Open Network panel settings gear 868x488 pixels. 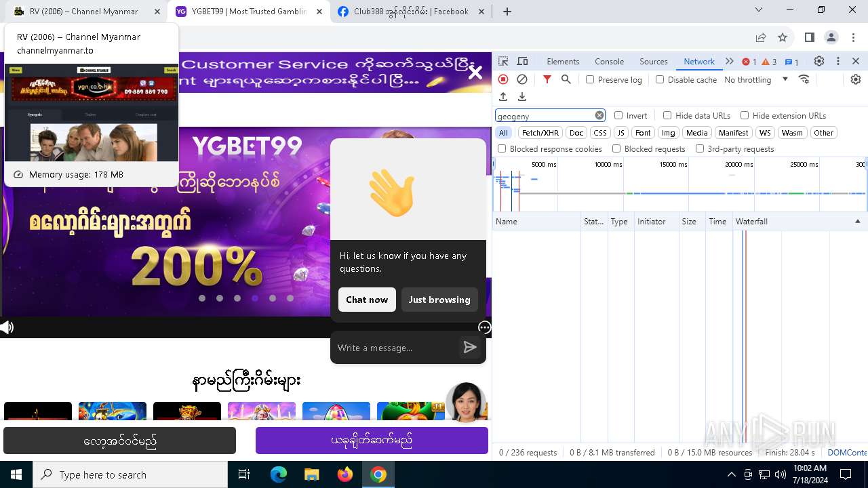click(x=856, y=79)
